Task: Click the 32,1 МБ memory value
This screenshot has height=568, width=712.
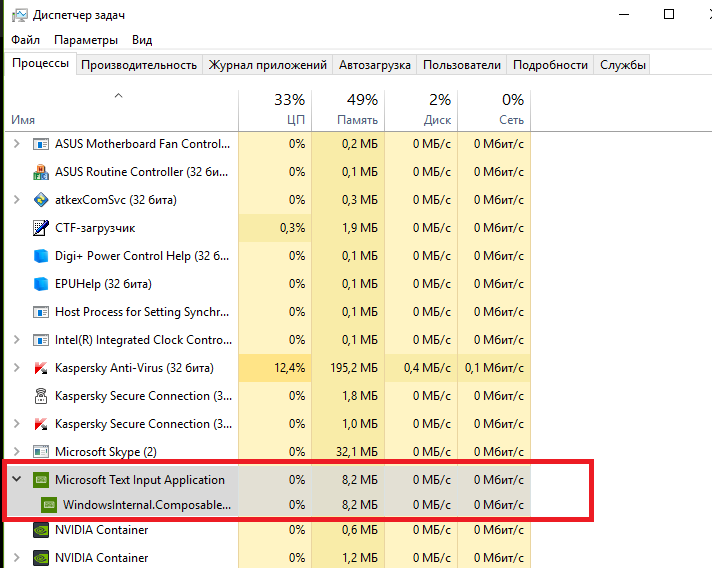Action: (357, 452)
